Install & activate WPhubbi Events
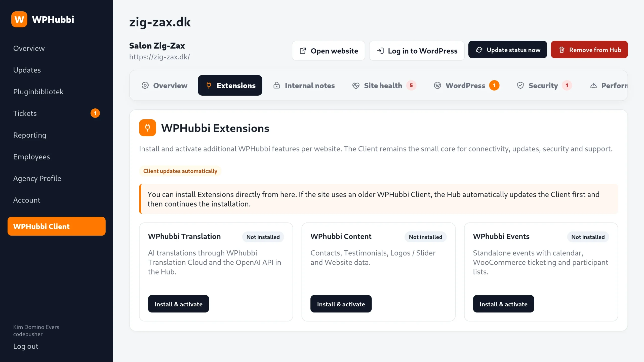The height and width of the screenshot is (362, 644). point(503,304)
